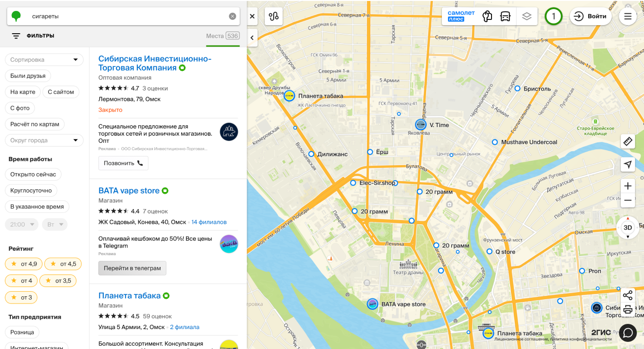The height and width of the screenshot is (349, 644).
Task: Open the Планета табака listing title
Action: pos(129,295)
